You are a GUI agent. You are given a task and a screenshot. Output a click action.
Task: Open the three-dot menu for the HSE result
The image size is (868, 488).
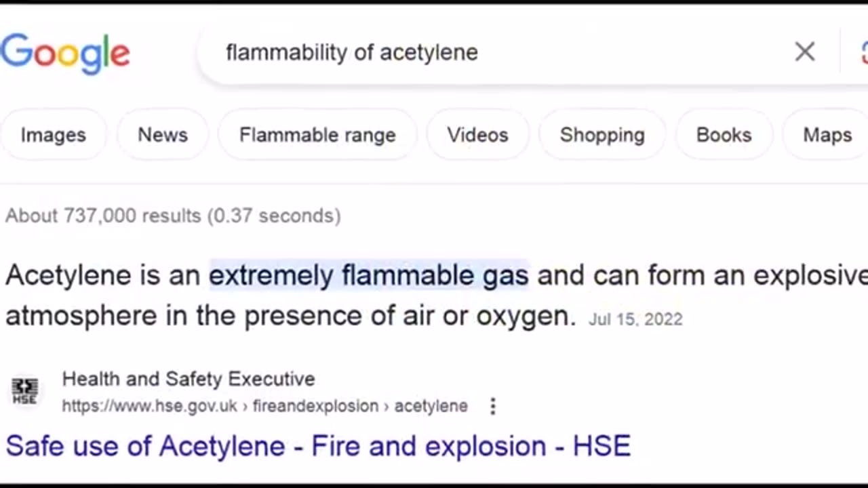pos(493,406)
